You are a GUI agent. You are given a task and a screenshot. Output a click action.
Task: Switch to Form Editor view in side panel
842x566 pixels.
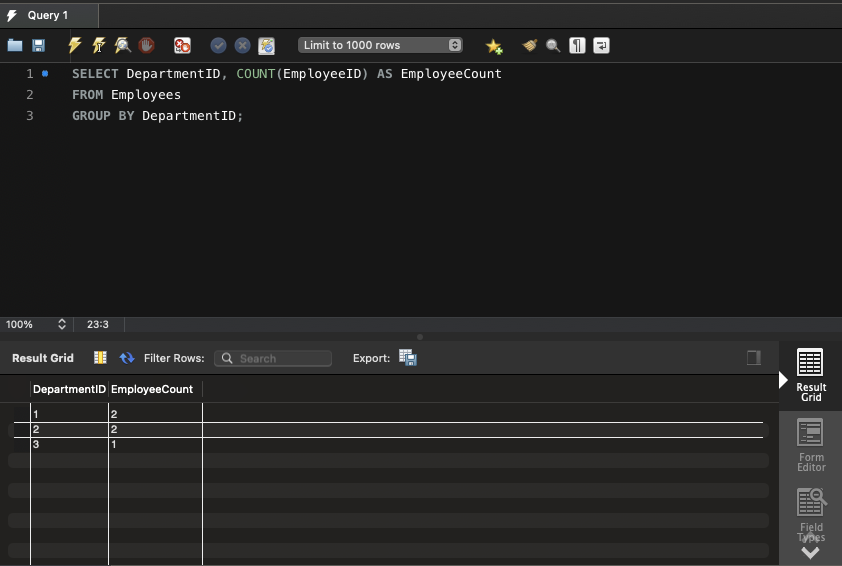(x=811, y=446)
